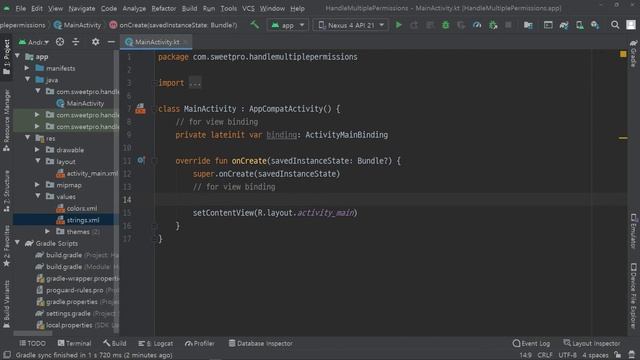Open the Emulator side panel tab
Screen dimensions: 640x360
(633, 231)
